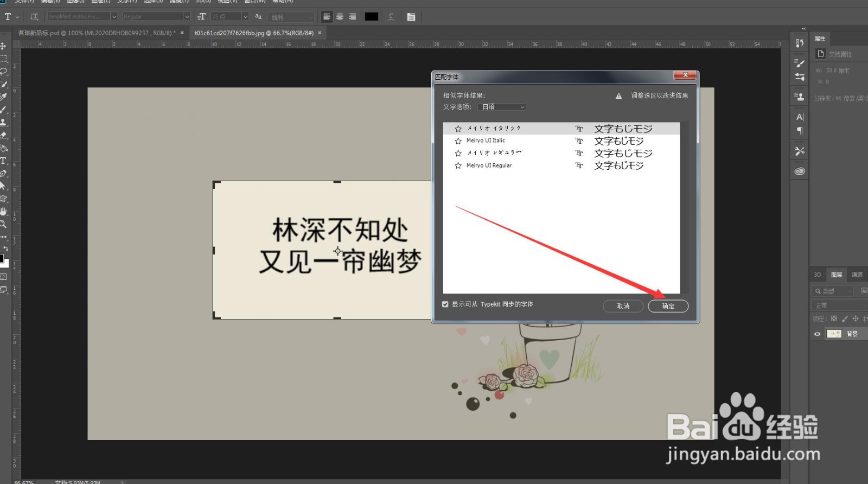This screenshot has height=484, width=868.
Task: Favorite the Meiryo UI Regular font star
Action: 458,165
